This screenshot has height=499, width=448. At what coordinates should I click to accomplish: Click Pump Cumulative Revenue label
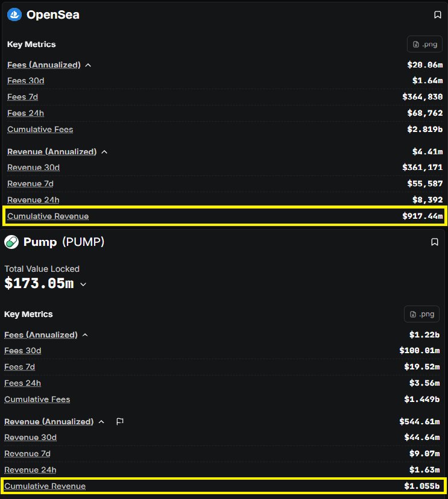[x=45, y=486]
